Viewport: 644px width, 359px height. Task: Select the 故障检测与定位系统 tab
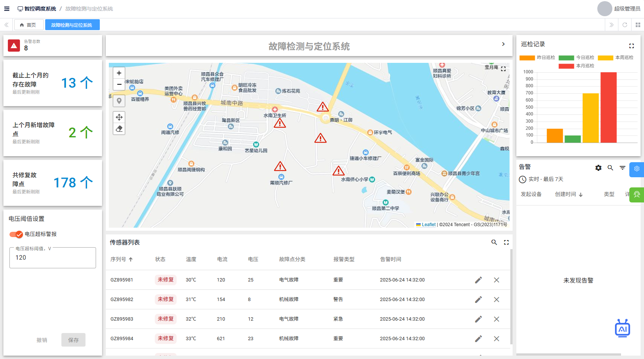(72, 25)
